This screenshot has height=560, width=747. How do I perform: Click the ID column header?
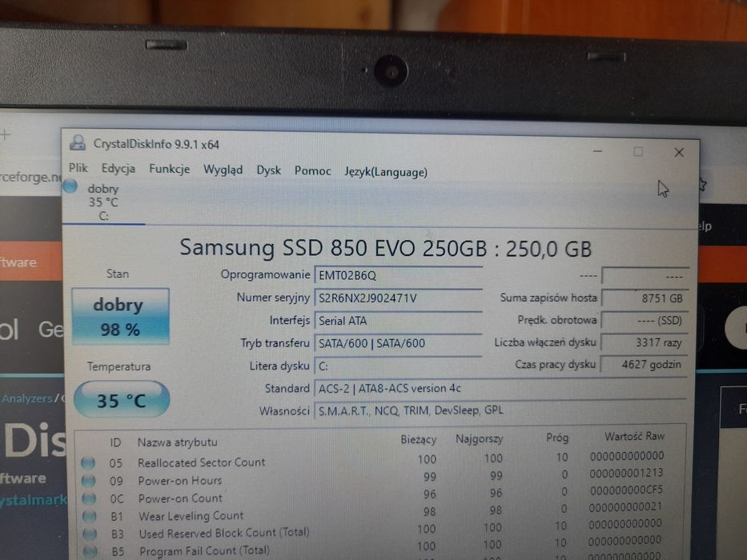click(115, 442)
